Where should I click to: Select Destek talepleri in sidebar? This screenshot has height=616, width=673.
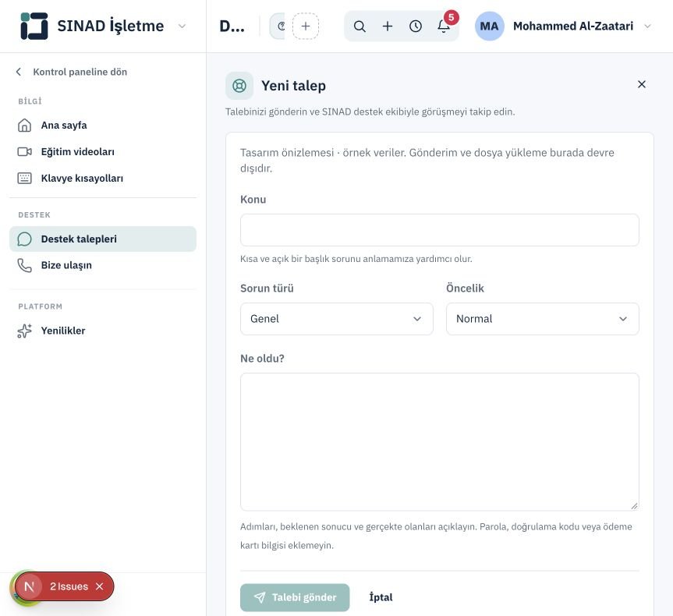(103, 239)
